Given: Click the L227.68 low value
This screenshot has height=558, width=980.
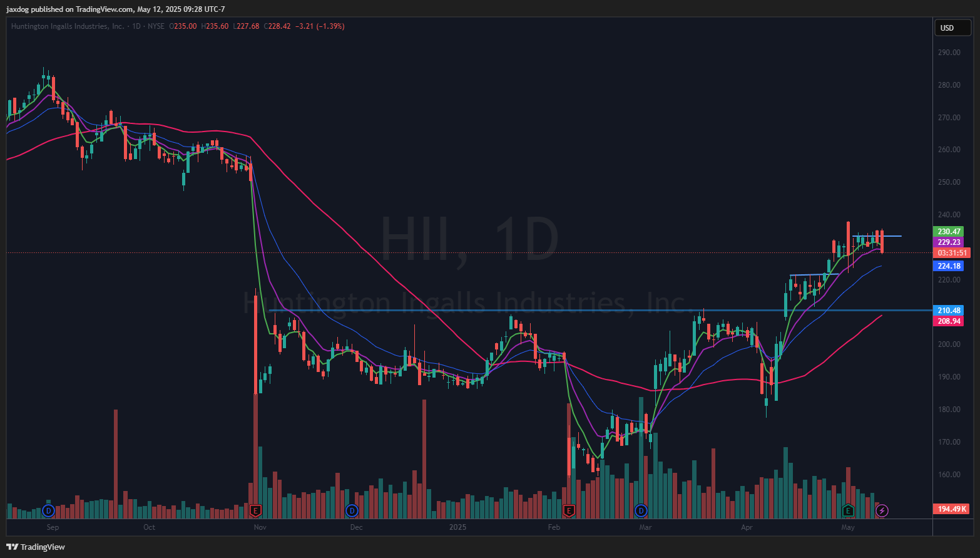Looking at the screenshot, I should point(246,26).
